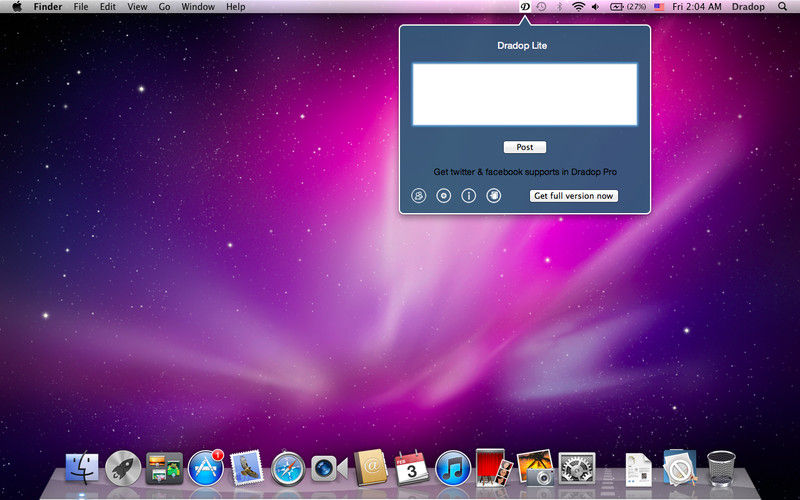This screenshot has width=800, height=500.
Task: Open the View menu
Action: (137, 7)
